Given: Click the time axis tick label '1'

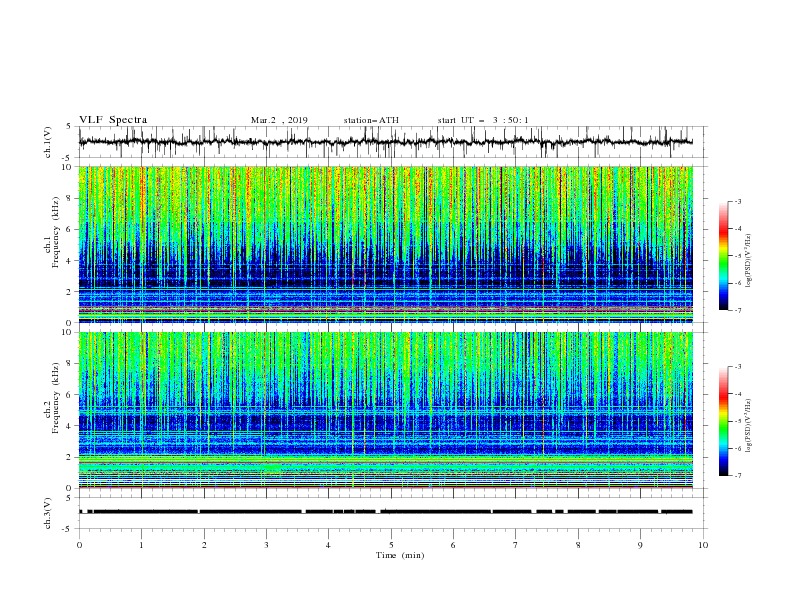Looking at the screenshot, I should [x=142, y=545].
